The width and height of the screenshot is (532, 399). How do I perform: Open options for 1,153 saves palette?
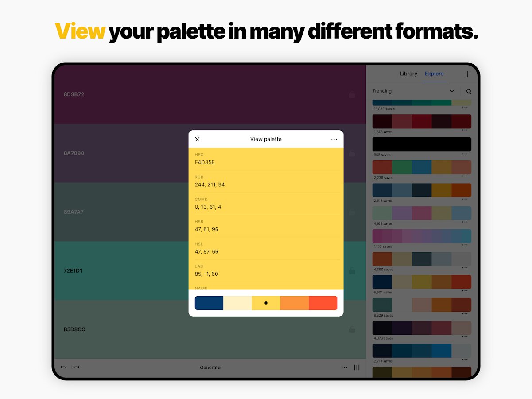465,245
